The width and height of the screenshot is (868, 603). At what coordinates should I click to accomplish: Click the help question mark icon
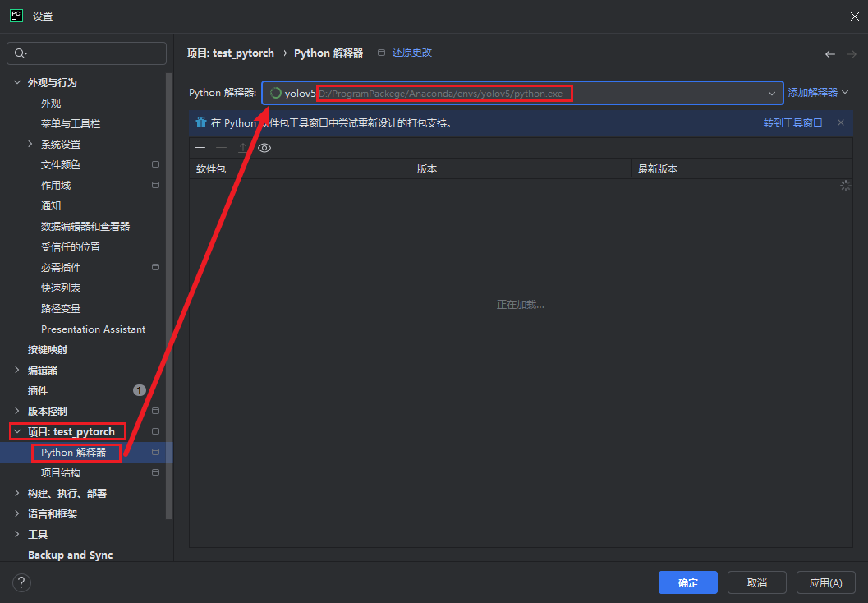[x=22, y=582]
